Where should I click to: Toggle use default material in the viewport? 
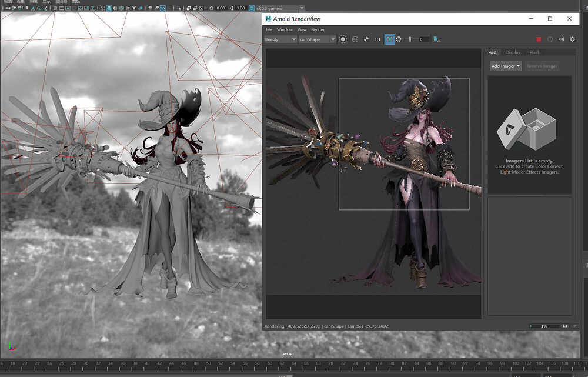115,8
